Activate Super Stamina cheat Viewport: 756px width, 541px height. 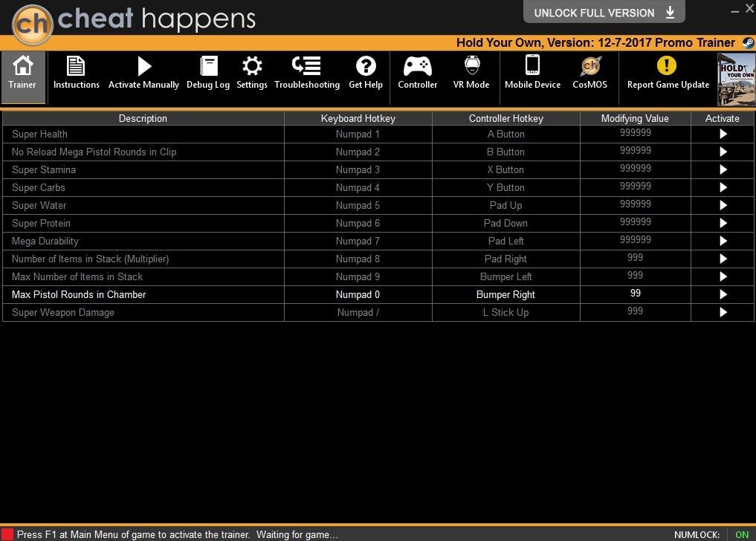click(723, 169)
